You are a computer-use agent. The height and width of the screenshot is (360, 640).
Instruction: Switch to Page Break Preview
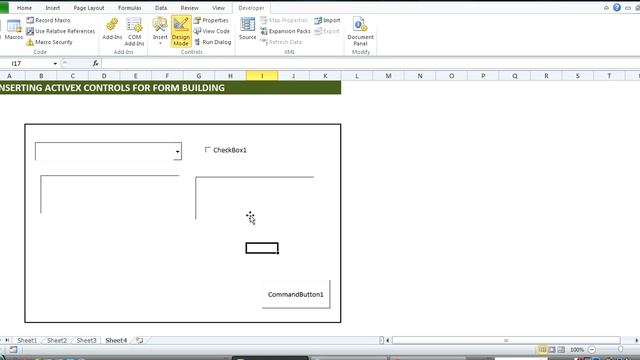click(561, 350)
